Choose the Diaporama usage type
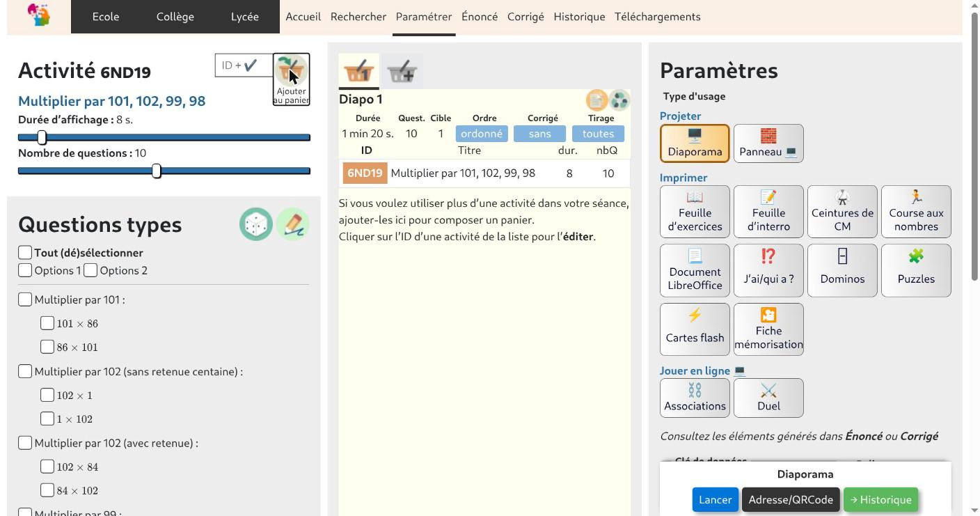The image size is (980, 516). coord(695,143)
